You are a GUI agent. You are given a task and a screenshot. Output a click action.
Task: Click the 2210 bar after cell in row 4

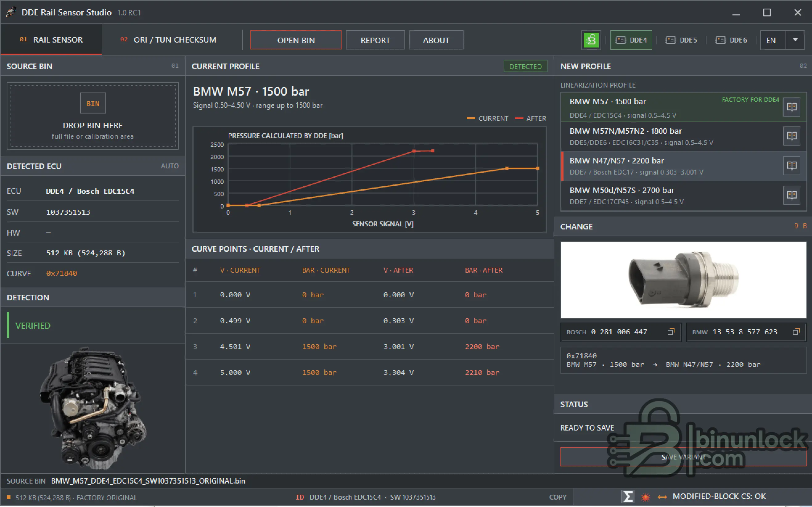click(482, 373)
